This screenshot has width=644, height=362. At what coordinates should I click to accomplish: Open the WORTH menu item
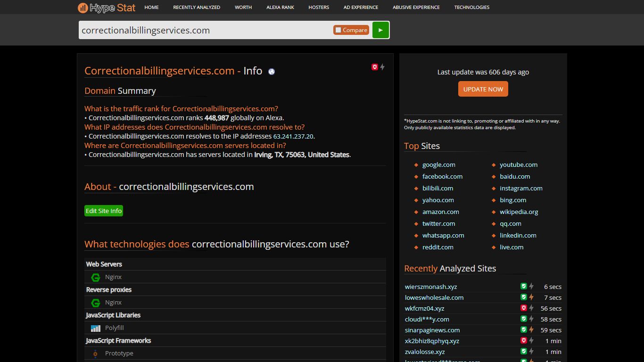point(243,8)
